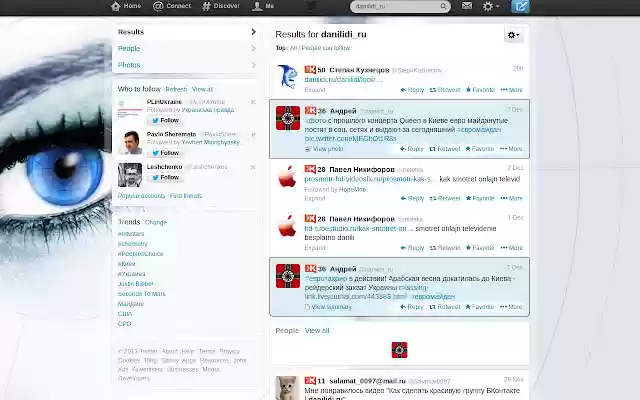
Task: Follow the PLinUkraine account
Action: tap(165, 120)
